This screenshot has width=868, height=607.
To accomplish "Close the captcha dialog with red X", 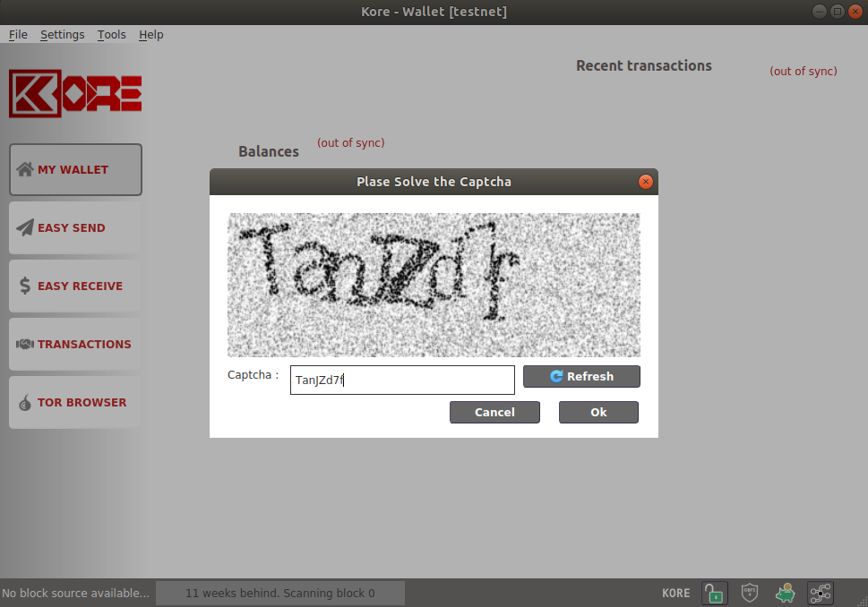I will coord(646,182).
